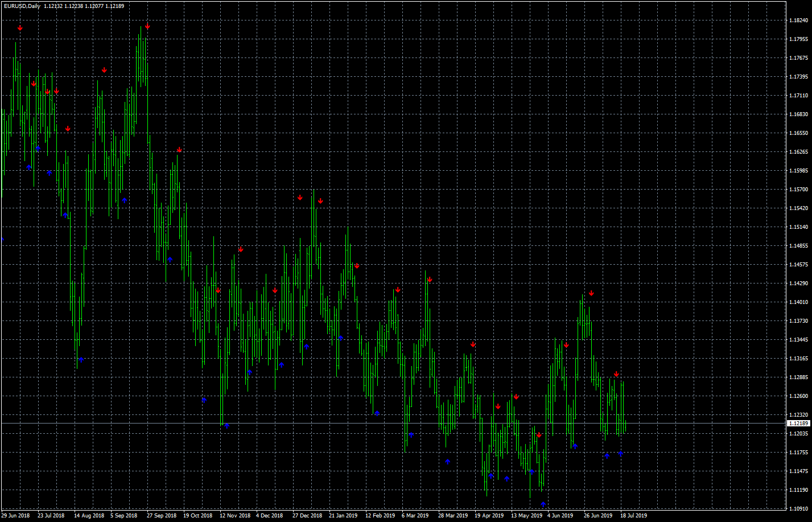812x522 pixels.
Task: Click the 1.18240 price level on the scale
Action: point(799,20)
